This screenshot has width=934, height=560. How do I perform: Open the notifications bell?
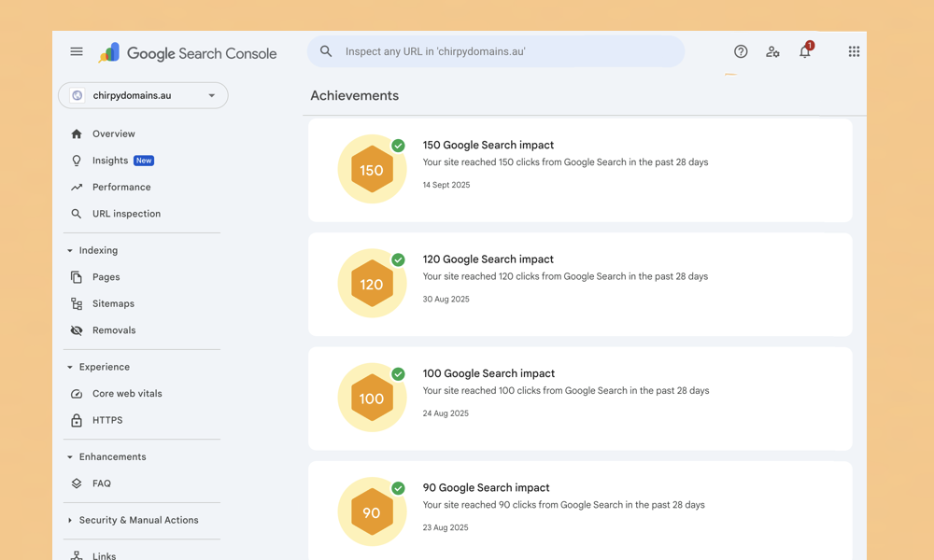(804, 52)
